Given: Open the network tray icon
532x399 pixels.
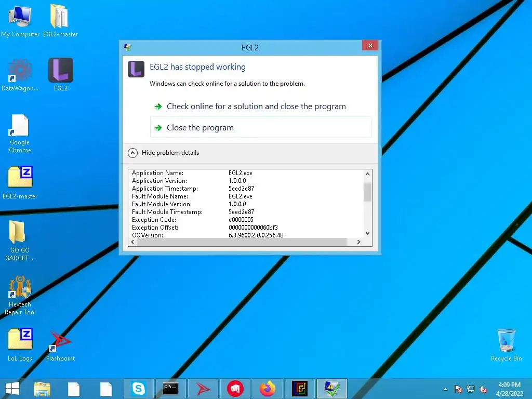Looking at the screenshot, I should [471, 389].
